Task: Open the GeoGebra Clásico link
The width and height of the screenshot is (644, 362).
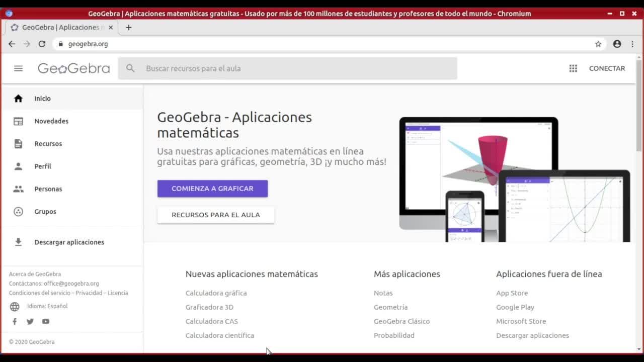Action: [401, 321]
